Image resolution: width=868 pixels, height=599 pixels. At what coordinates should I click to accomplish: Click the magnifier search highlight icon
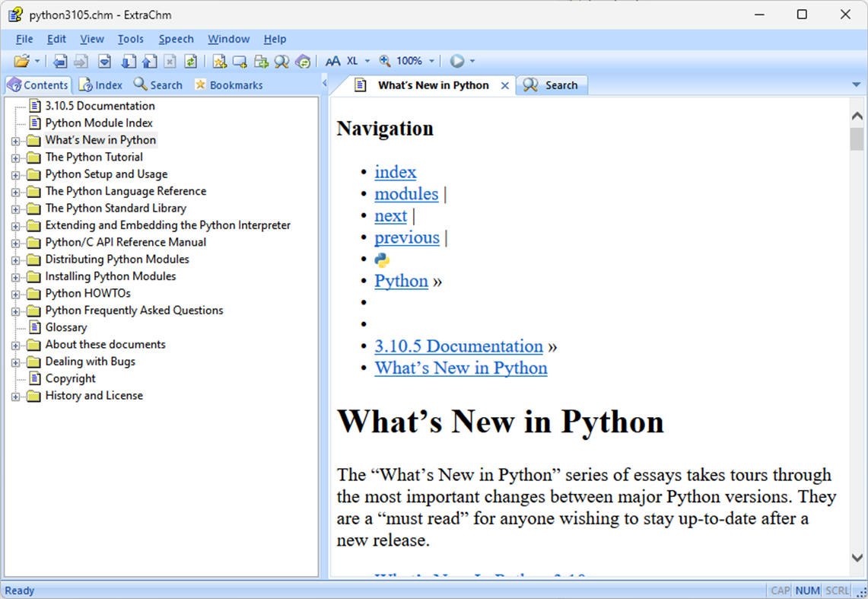pyautogui.click(x=281, y=61)
